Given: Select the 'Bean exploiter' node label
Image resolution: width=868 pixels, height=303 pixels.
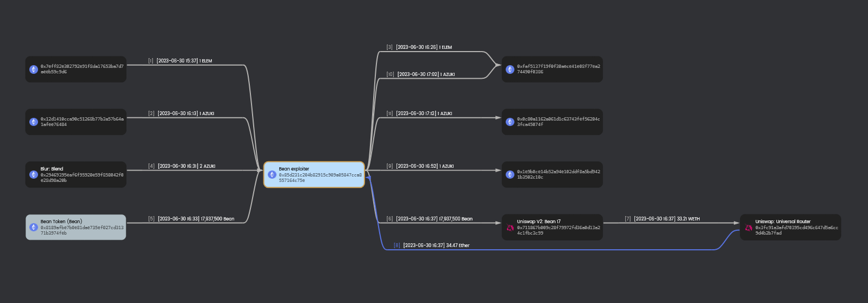Looking at the screenshot, I should [294, 169].
